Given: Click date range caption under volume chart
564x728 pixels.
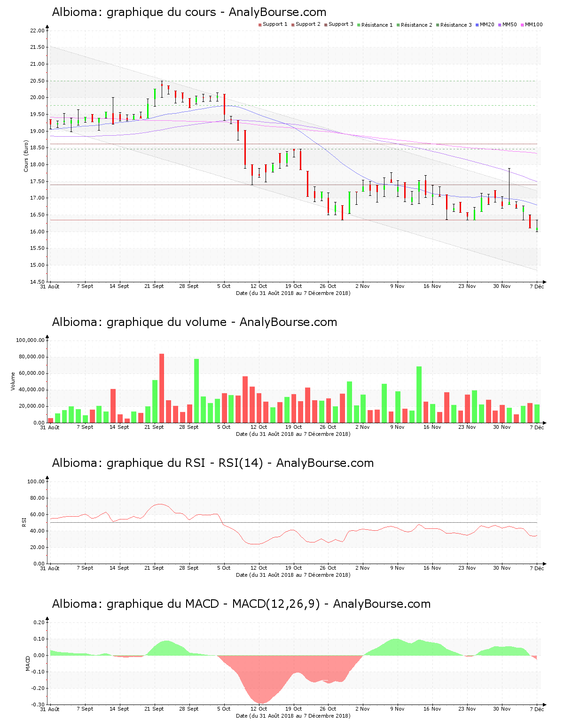Looking at the screenshot, I should (x=293, y=434).
